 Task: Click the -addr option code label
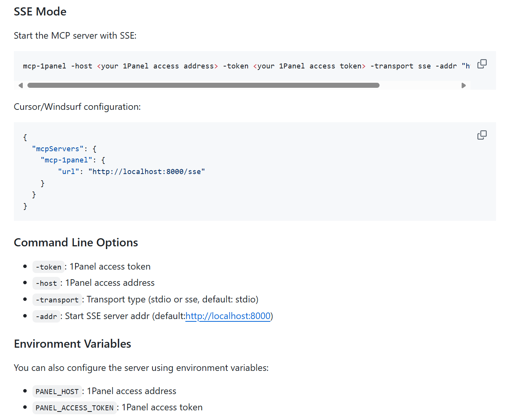pos(46,316)
